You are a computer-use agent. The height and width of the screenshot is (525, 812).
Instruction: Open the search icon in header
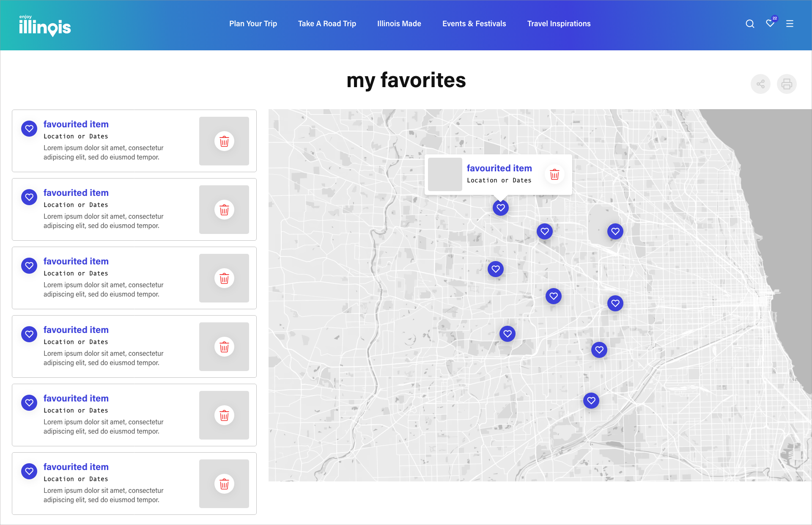[750, 24]
